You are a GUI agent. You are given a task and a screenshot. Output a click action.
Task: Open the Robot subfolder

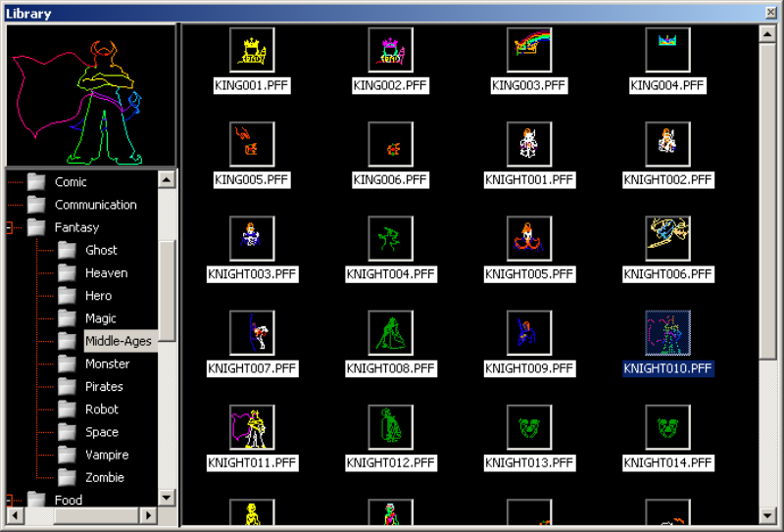point(102,410)
